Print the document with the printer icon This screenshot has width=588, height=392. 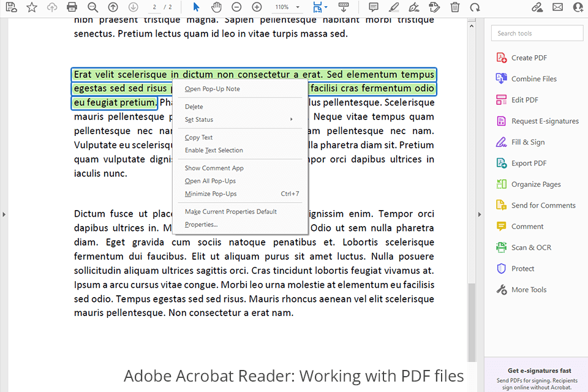point(72,7)
